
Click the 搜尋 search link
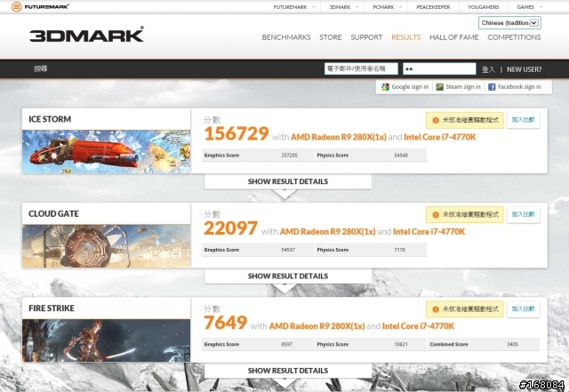pos(41,68)
